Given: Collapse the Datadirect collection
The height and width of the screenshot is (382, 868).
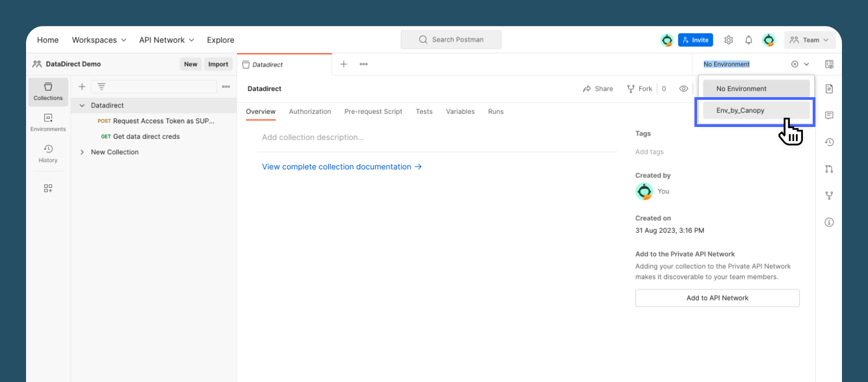Looking at the screenshot, I should 82,106.
